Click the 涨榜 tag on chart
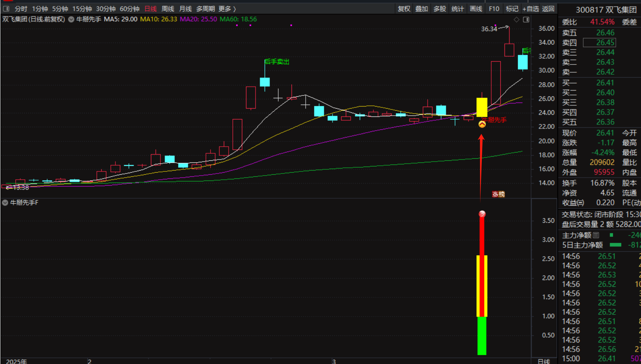Image resolution: width=641 pixels, height=364 pixels. tap(498, 194)
